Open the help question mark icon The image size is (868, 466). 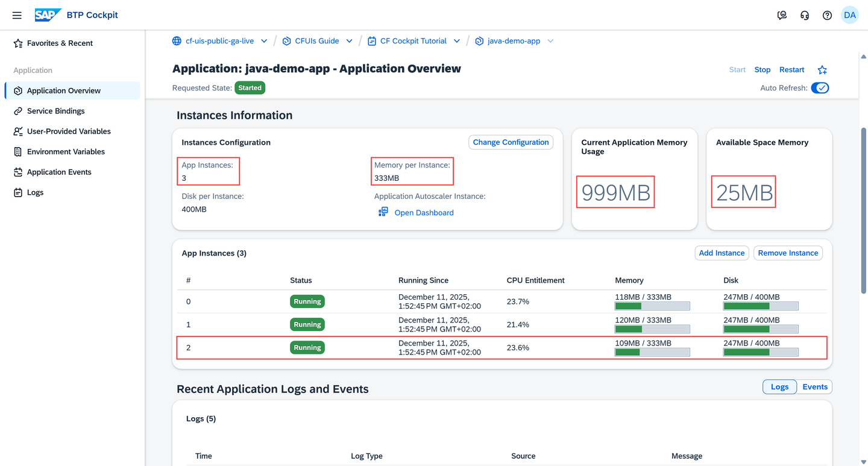tap(827, 16)
